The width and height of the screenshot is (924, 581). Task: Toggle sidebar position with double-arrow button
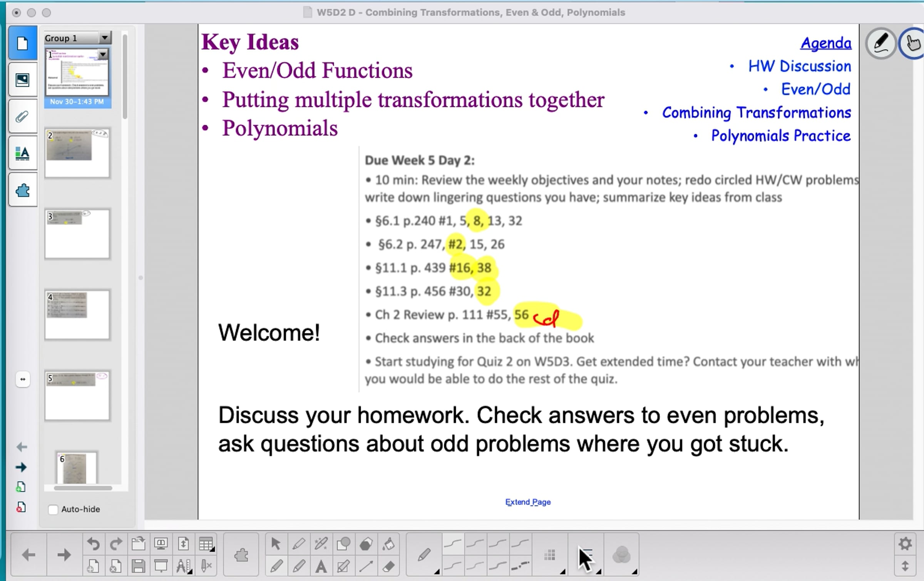(x=23, y=379)
